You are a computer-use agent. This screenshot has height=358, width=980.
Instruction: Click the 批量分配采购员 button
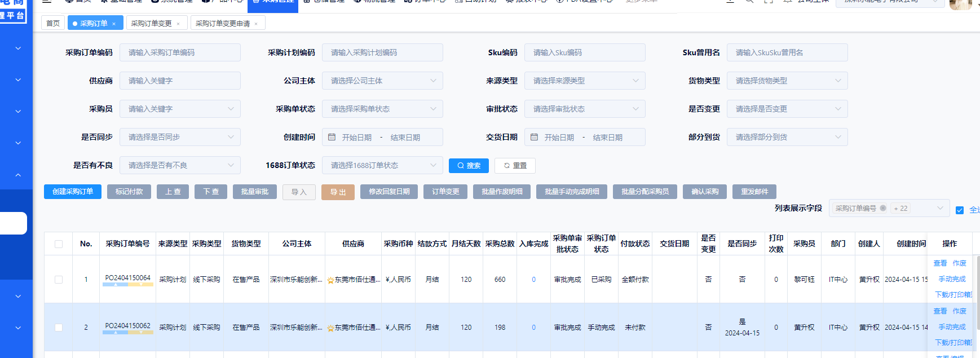645,192
